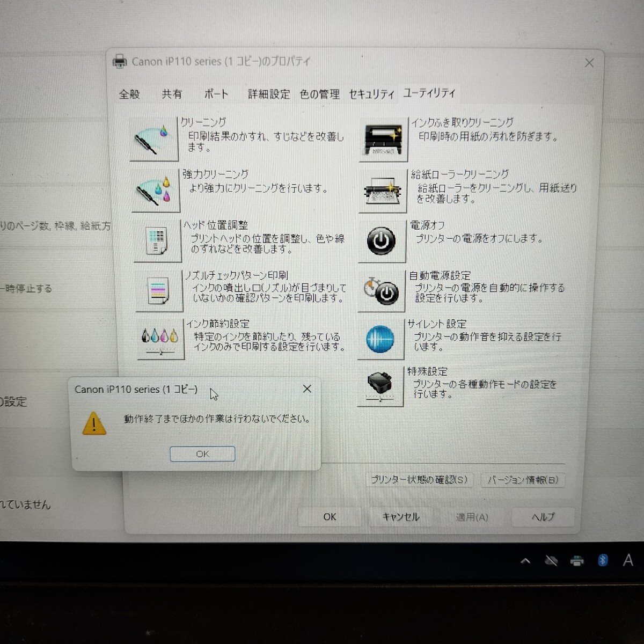Start the クリーニング print head cleaning
The height and width of the screenshot is (644, 644).
pos(154,139)
